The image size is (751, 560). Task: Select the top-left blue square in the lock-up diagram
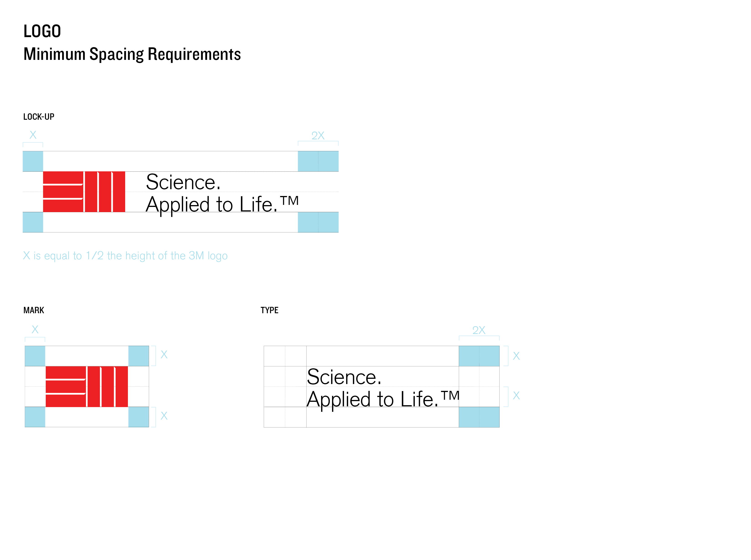pos(33,161)
